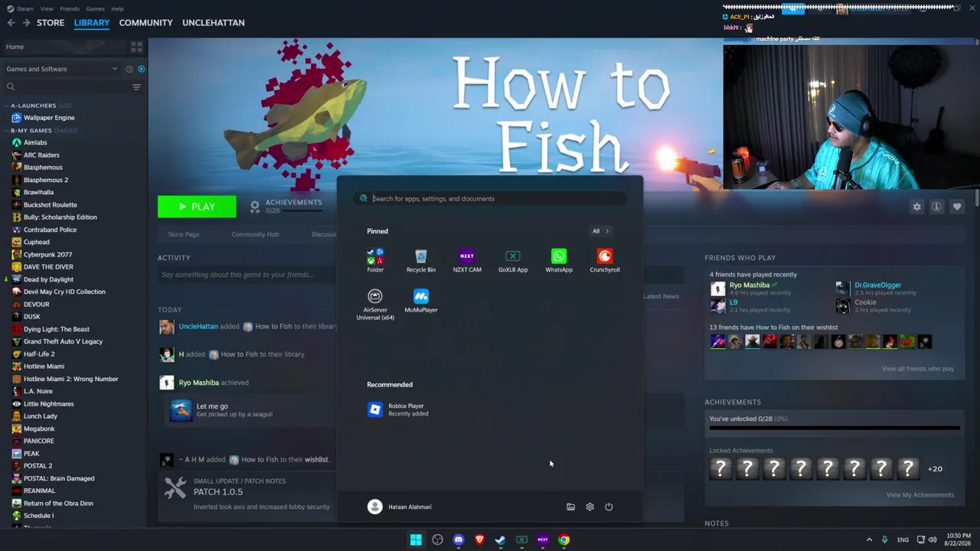The image size is (980, 551).
Task: Switch to the Steam LIBRARY tab
Action: [x=92, y=23]
